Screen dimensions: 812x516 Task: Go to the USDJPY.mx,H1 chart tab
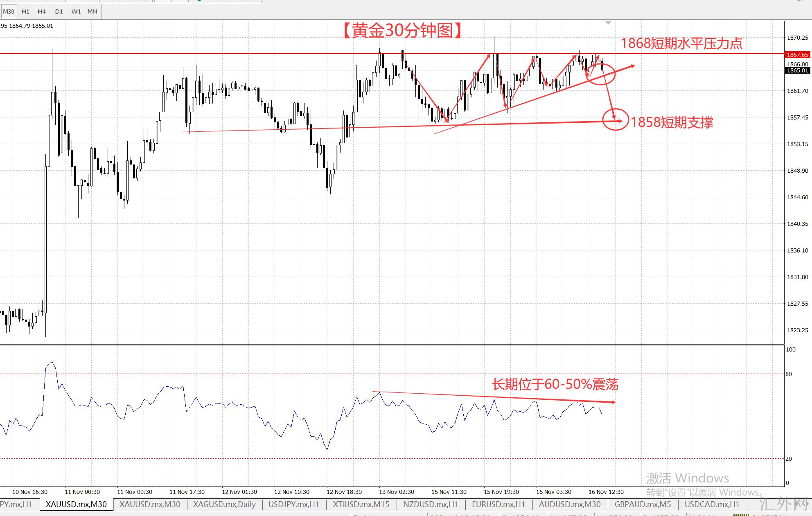(293, 504)
